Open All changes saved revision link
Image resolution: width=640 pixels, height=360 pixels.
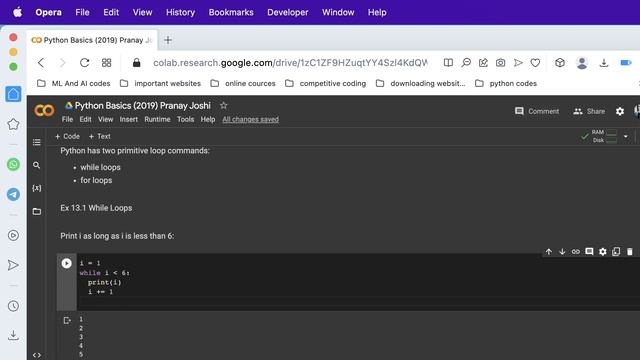click(251, 119)
